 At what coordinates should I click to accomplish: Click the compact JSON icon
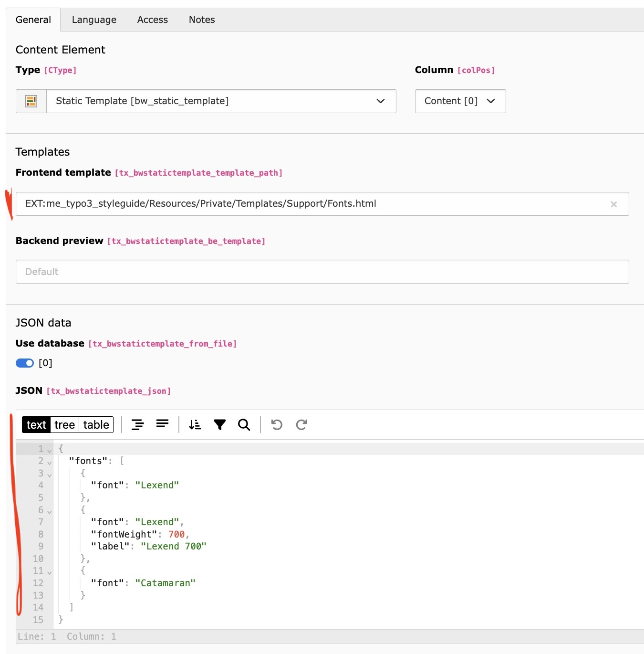click(x=162, y=424)
